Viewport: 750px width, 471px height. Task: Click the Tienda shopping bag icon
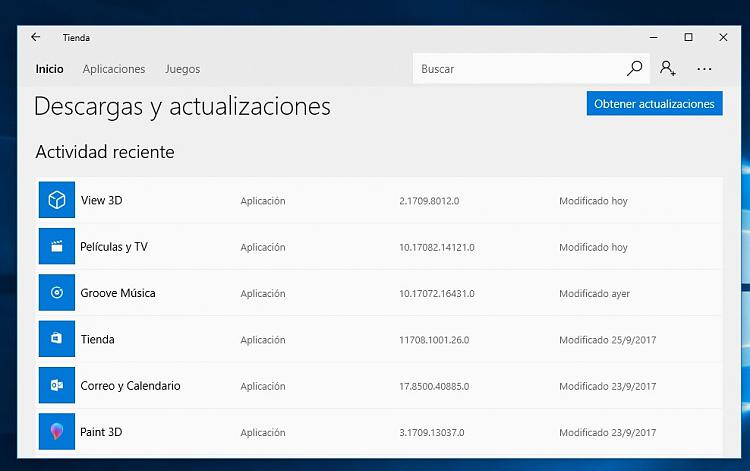57,339
